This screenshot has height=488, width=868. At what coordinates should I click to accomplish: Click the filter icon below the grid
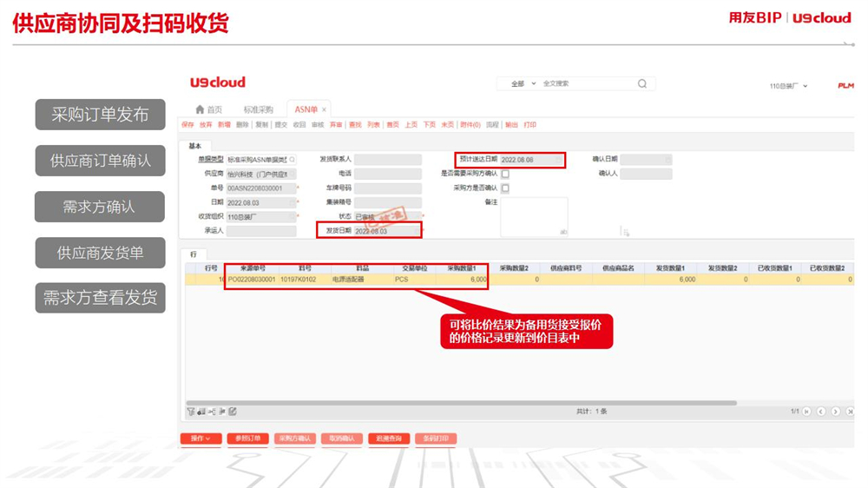coord(191,412)
